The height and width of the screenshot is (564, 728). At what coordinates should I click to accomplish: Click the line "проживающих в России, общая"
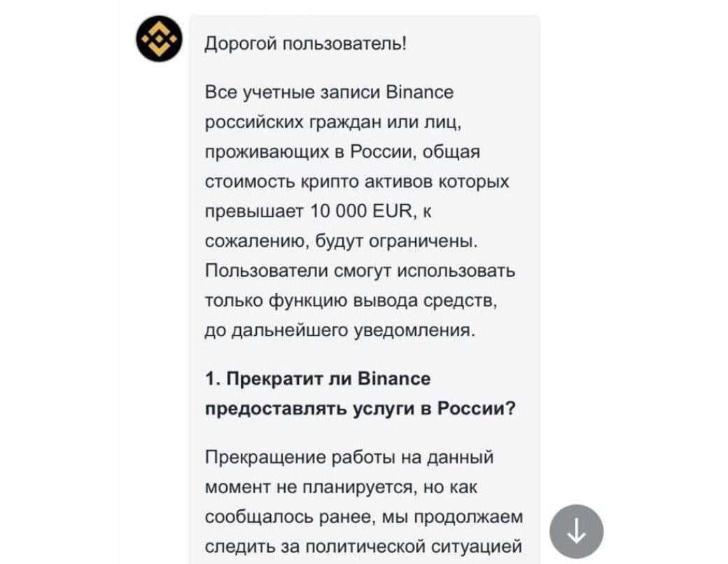342,152
